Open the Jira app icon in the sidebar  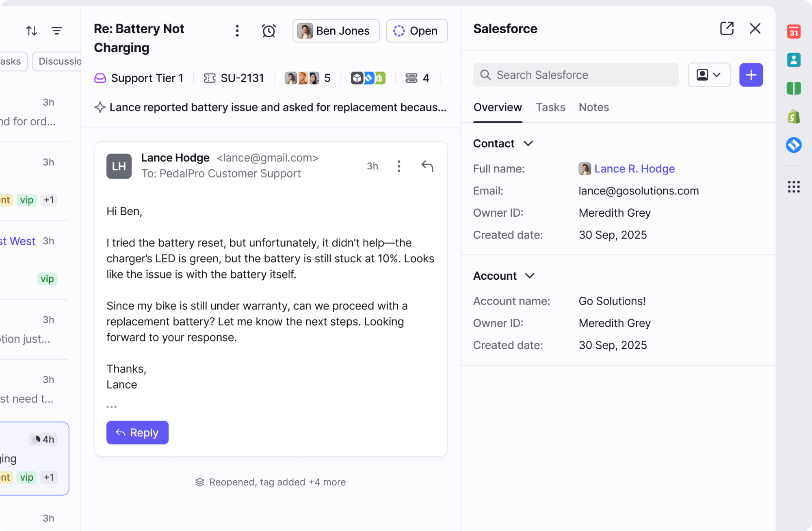793,145
